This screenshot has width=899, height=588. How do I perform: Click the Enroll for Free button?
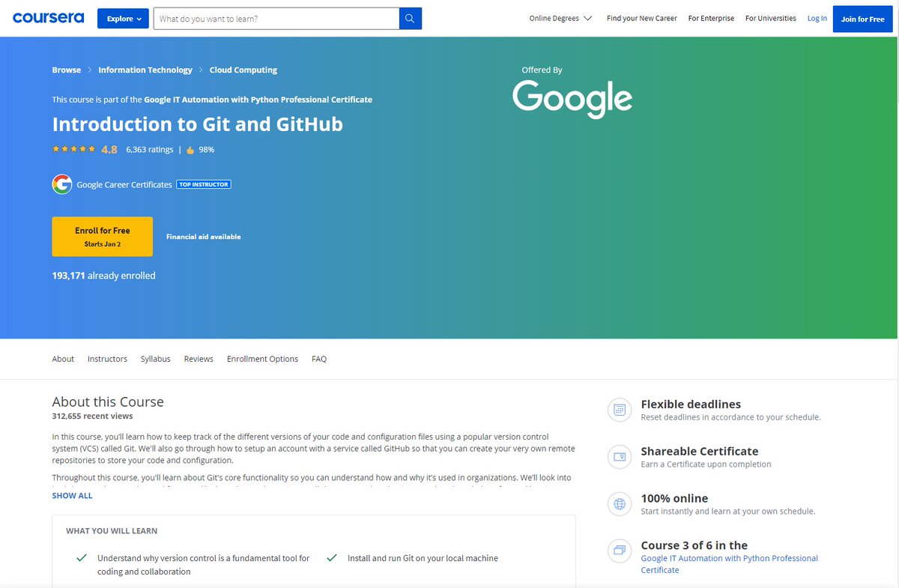click(102, 236)
